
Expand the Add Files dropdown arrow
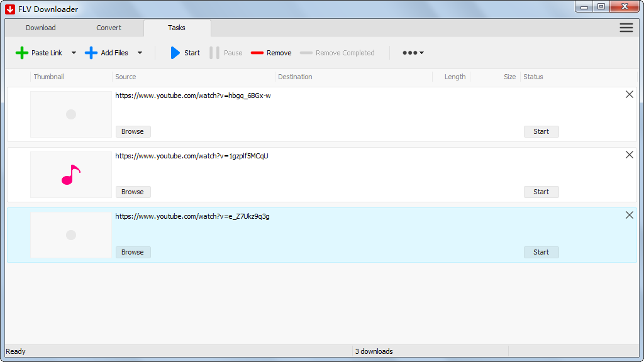point(140,53)
